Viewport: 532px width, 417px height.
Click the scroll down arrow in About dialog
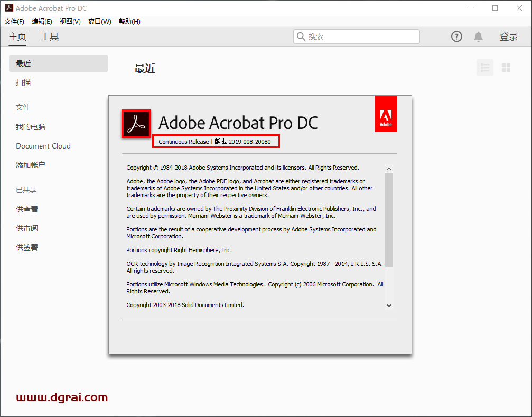pyautogui.click(x=389, y=305)
